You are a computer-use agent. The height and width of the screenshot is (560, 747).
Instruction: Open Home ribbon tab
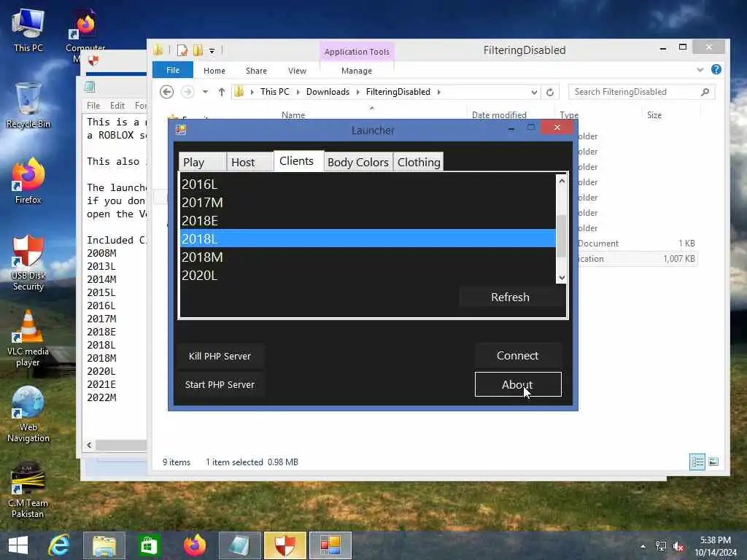(x=214, y=71)
